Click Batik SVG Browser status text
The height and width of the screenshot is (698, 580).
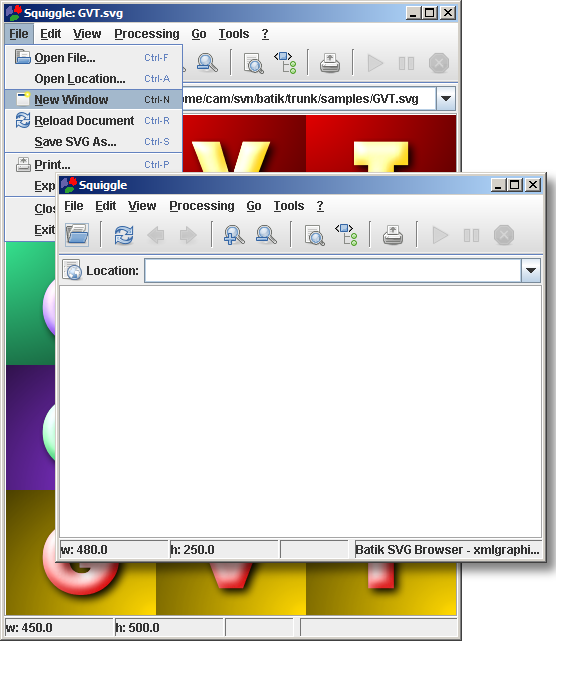click(x=447, y=550)
